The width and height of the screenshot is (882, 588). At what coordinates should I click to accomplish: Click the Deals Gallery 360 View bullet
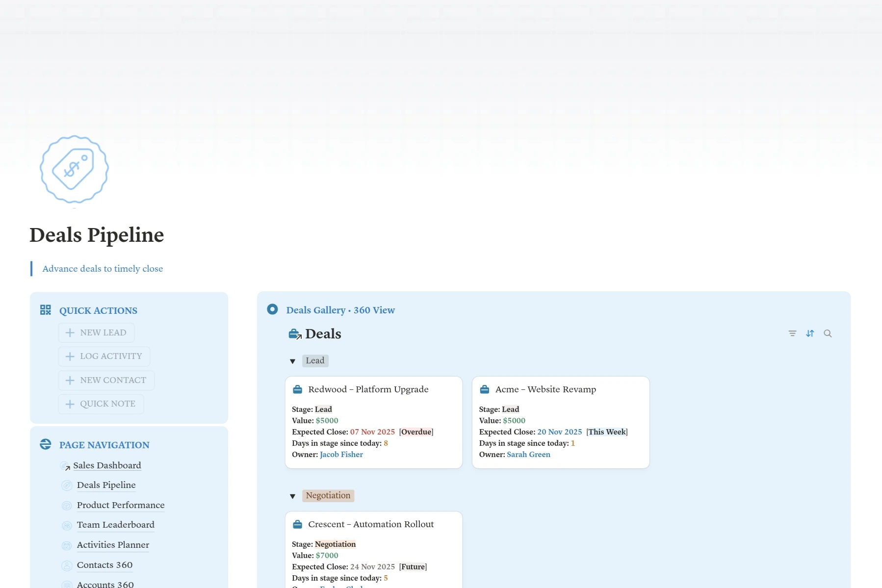click(x=272, y=309)
